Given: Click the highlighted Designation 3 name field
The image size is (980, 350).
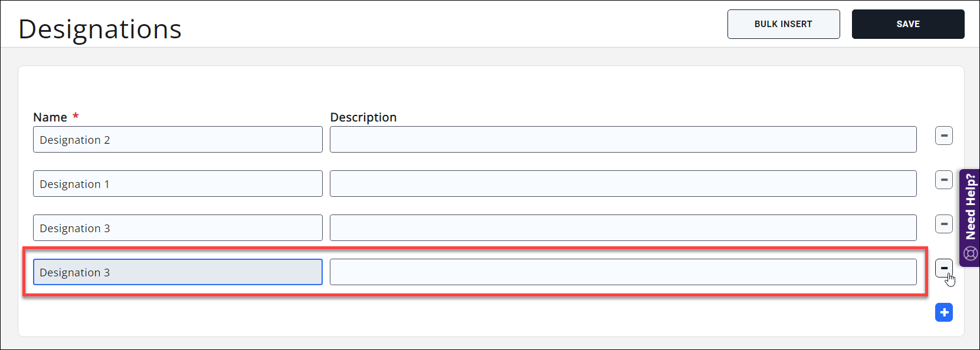Looking at the screenshot, I should tap(177, 272).
